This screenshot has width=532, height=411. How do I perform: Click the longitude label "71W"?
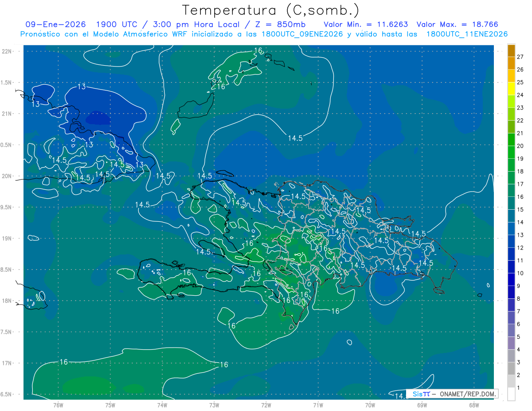[318, 405]
